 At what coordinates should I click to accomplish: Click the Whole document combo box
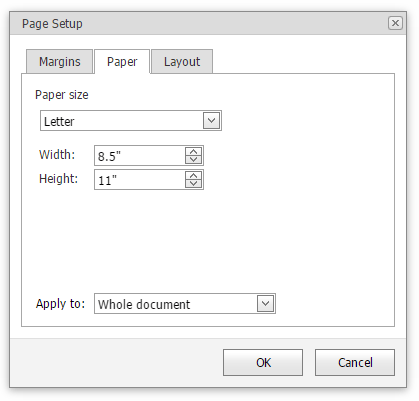(185, 304)
